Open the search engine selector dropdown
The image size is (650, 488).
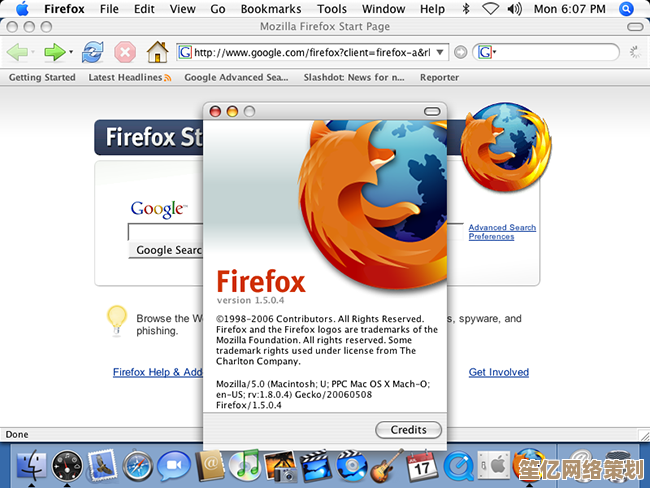coord(494,52)
